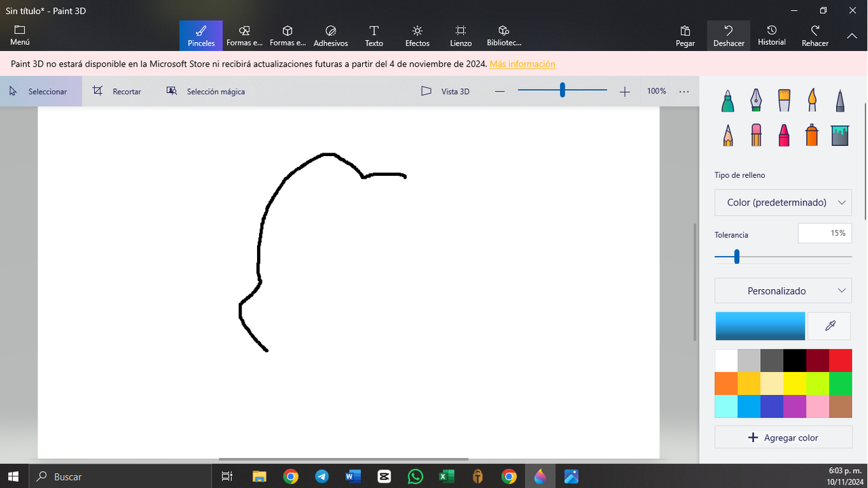
Task: Open Excel from the taskbar
Action: pyautogui.click(x=446, y=476)
